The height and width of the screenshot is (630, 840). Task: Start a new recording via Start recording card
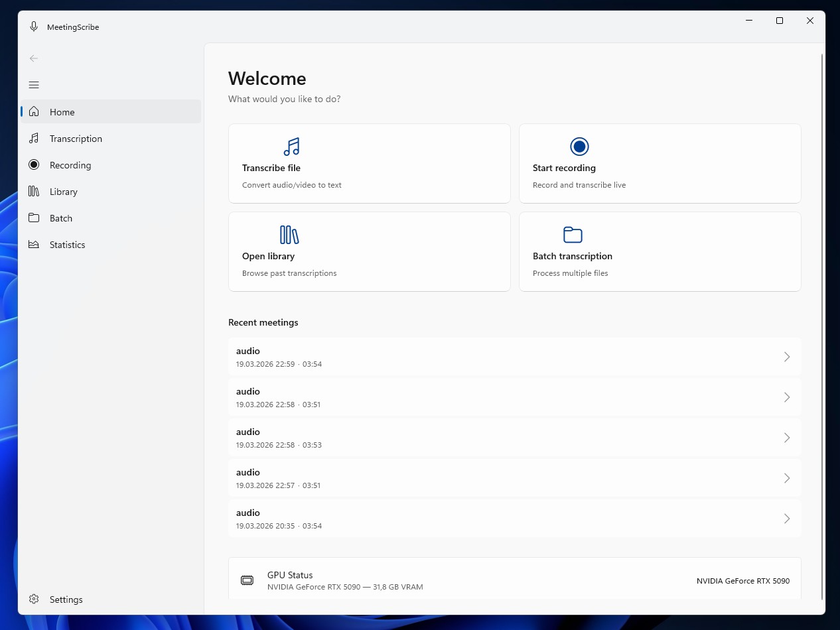click(660, 163)
